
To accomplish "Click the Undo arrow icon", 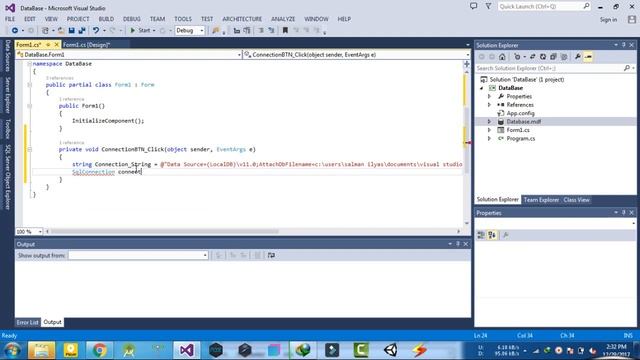I will (96, 31).
